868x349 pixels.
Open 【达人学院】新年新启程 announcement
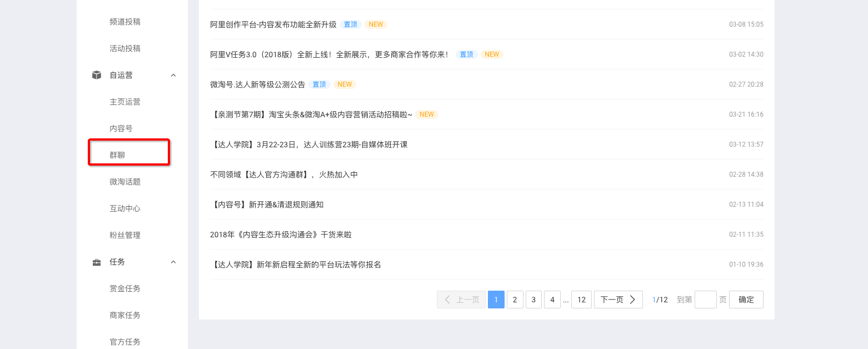tap(296, 265)
